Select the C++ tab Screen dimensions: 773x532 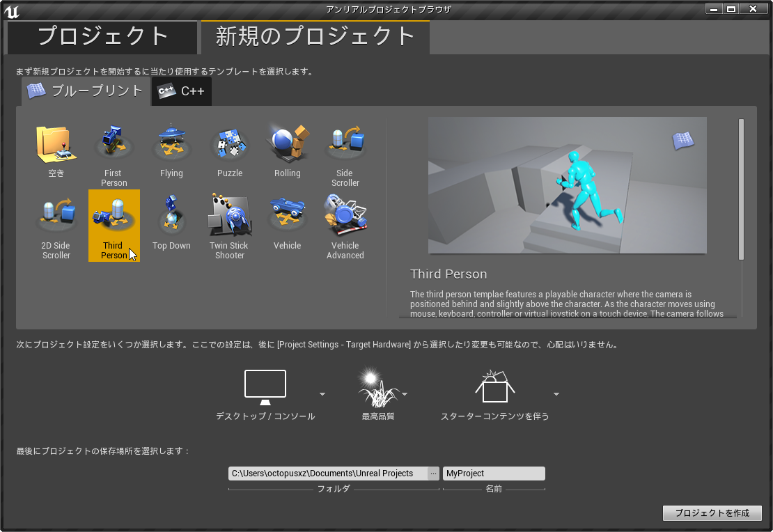[x=182, y=91]
